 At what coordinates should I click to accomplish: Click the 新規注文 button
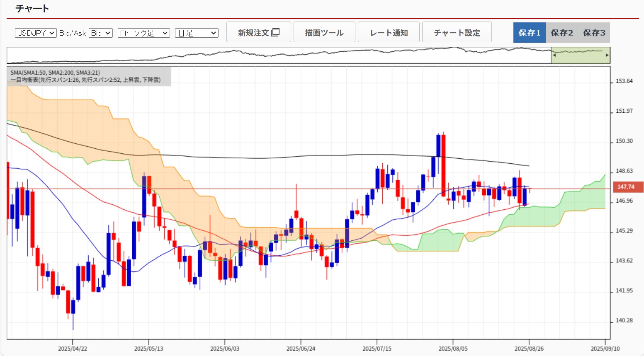click(259, 32)
